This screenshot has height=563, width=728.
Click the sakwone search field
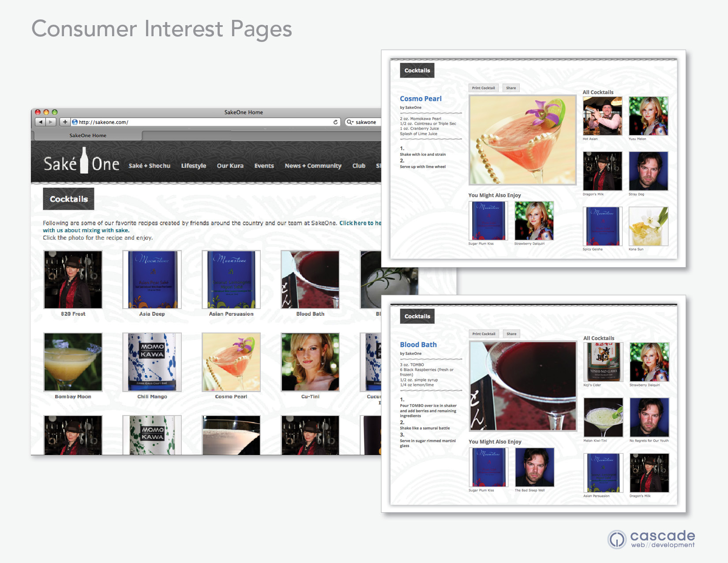pos(363,122)
